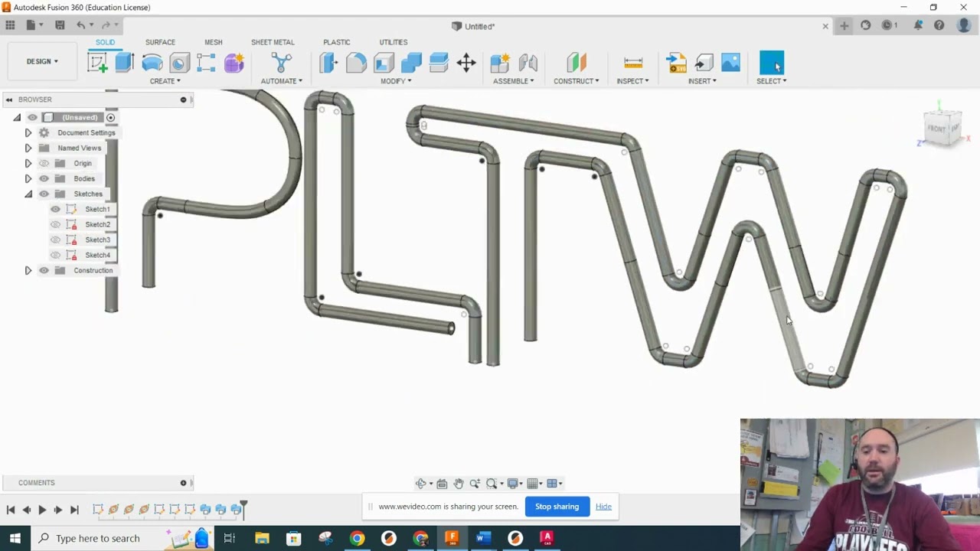Activate the Unsaved component radio button

[x=110, y=117]
